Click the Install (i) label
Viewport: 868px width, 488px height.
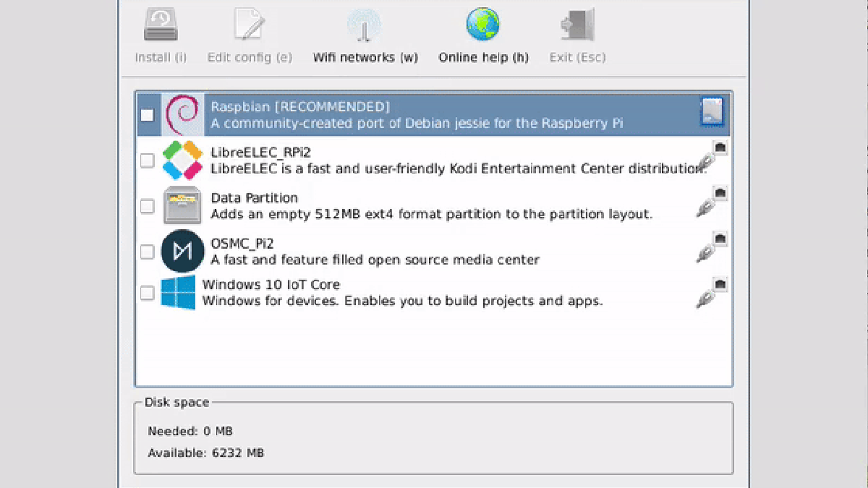[161, 58]
